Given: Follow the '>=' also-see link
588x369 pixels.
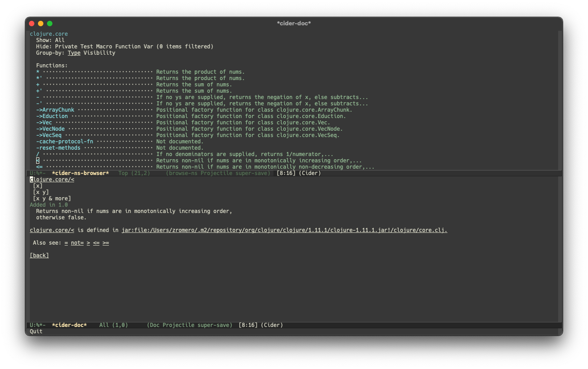Looking at the screenshot, I should [x=106, y=243].
